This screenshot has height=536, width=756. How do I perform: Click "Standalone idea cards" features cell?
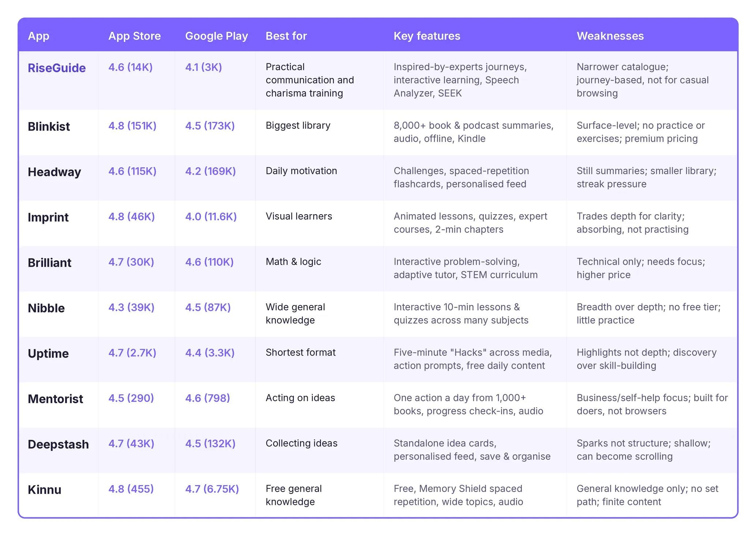pyautogui.click(x=472, y=450)
